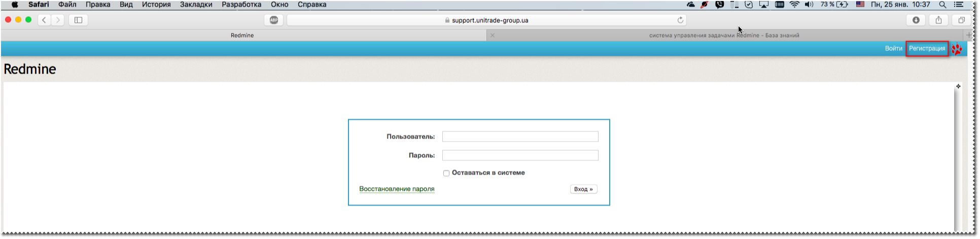Open the Правка menu

click(x=98, y=5)
